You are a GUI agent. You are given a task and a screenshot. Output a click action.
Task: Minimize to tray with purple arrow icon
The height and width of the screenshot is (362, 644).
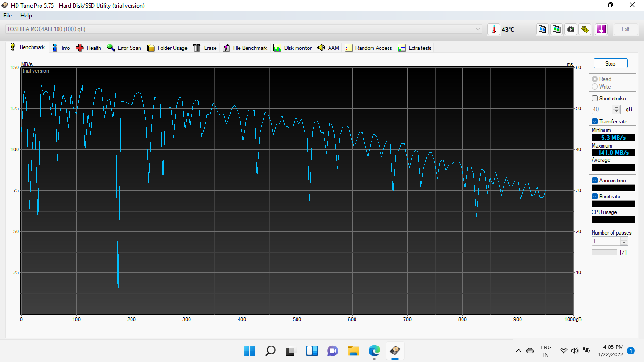[x=601, y=29]
